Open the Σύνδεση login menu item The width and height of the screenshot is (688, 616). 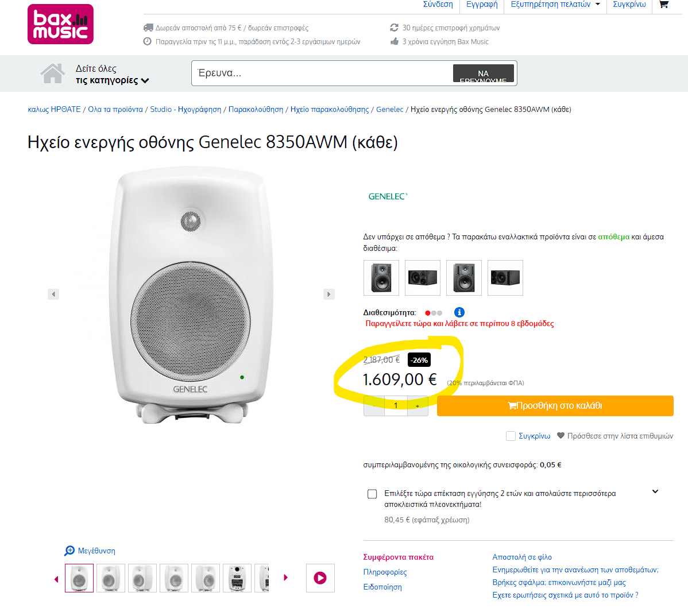click(438, 5)
